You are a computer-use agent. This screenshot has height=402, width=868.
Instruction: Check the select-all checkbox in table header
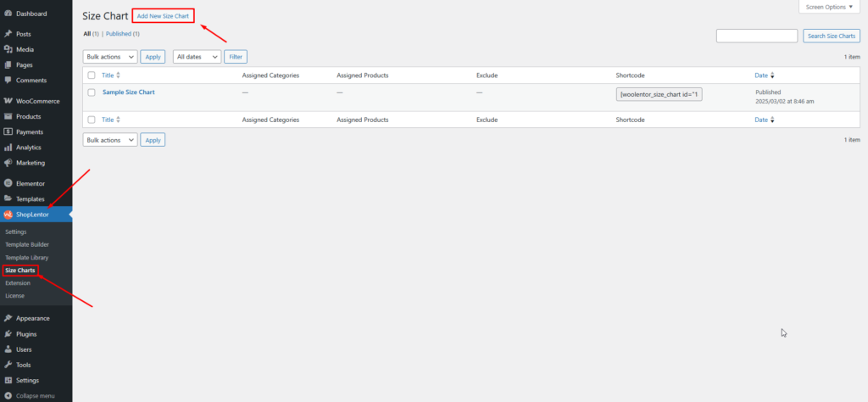click(x=92, y=75)
